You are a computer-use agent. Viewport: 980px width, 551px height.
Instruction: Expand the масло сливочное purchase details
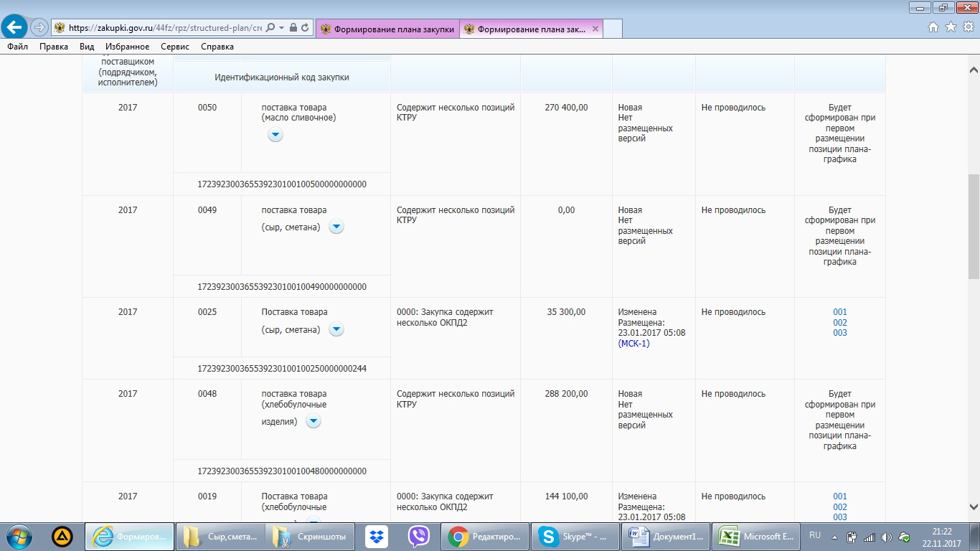tap(275, 135)
